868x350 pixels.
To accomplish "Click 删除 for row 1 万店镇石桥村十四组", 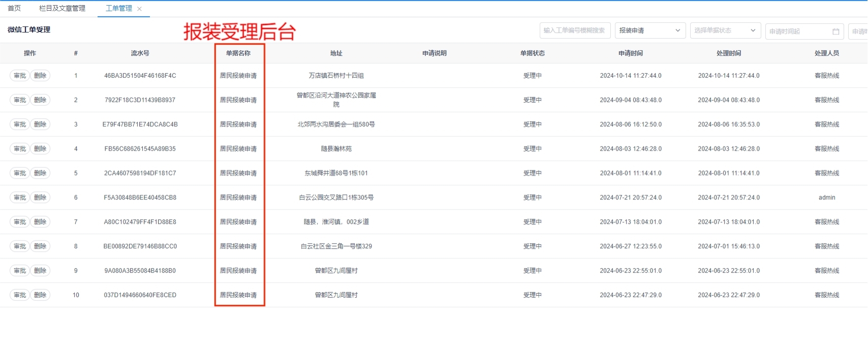I will point(40,76).
